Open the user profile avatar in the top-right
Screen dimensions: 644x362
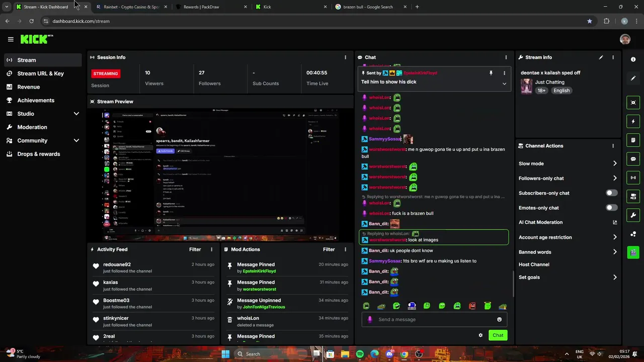click(625, 39)
